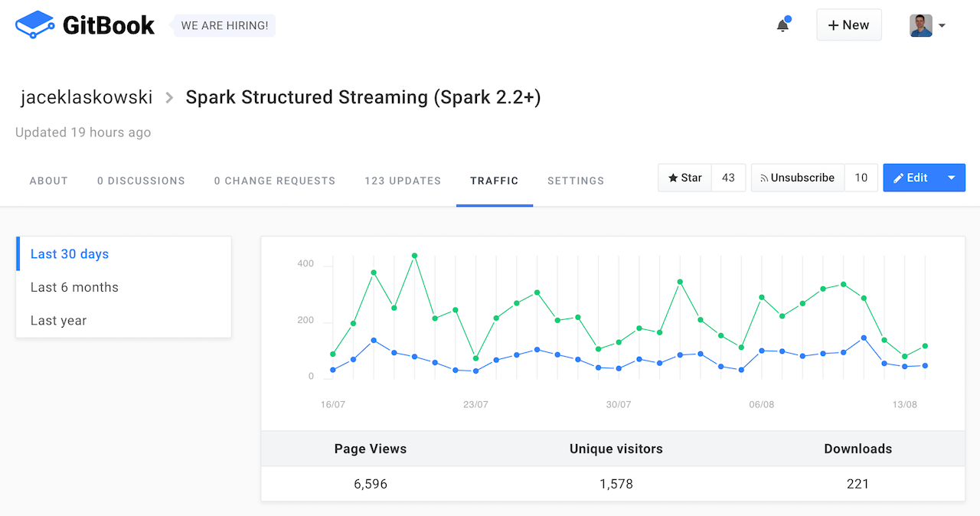Image resolution: width=980 pixels, height=516 pixels.
Task: Click the 16/07 axis date label
Action: pos(333,404)
